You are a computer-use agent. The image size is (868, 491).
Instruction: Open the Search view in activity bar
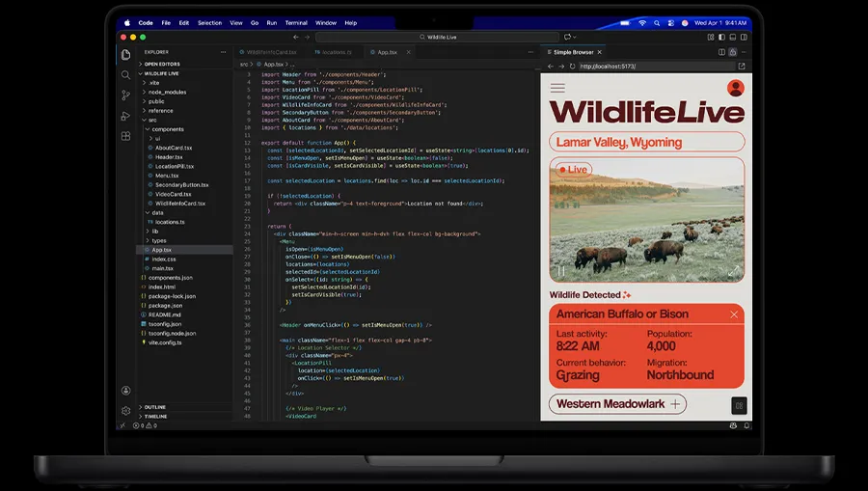125,74
